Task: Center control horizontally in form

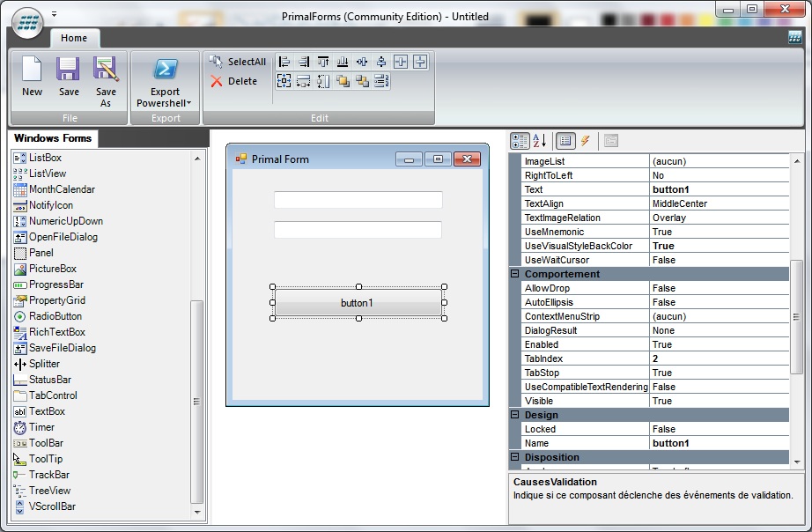Action: click(401, 63)
